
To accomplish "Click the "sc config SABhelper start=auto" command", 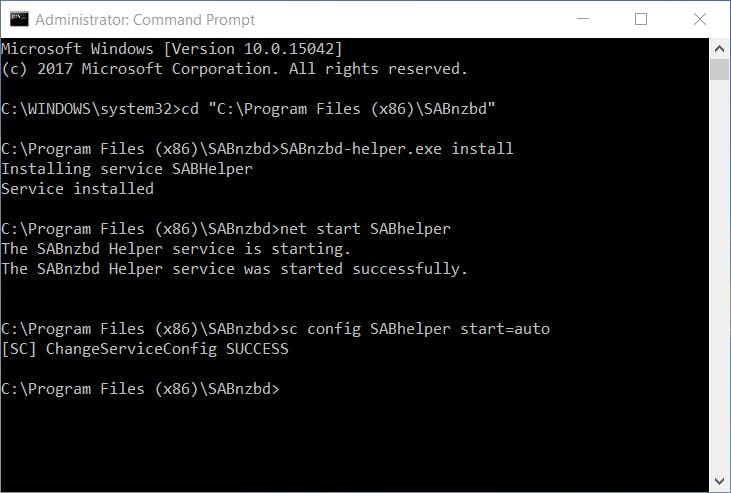I will click(x=417, y=329).
